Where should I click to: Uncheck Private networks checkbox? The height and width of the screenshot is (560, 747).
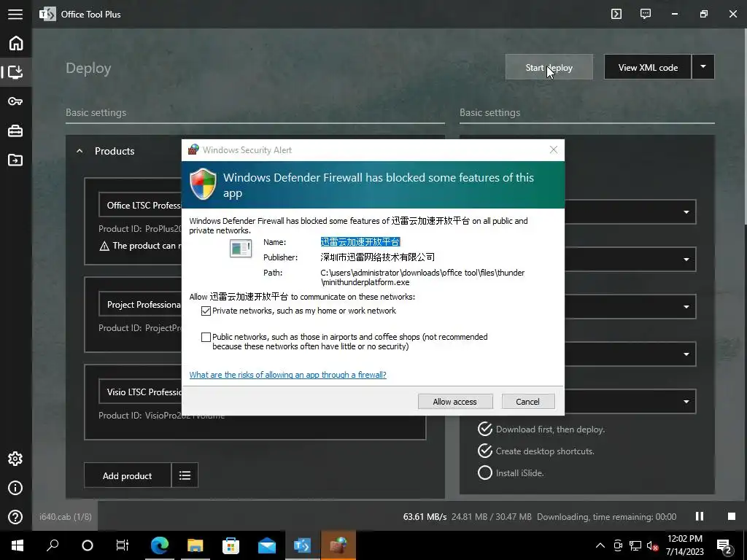click(x=206, y=311)
